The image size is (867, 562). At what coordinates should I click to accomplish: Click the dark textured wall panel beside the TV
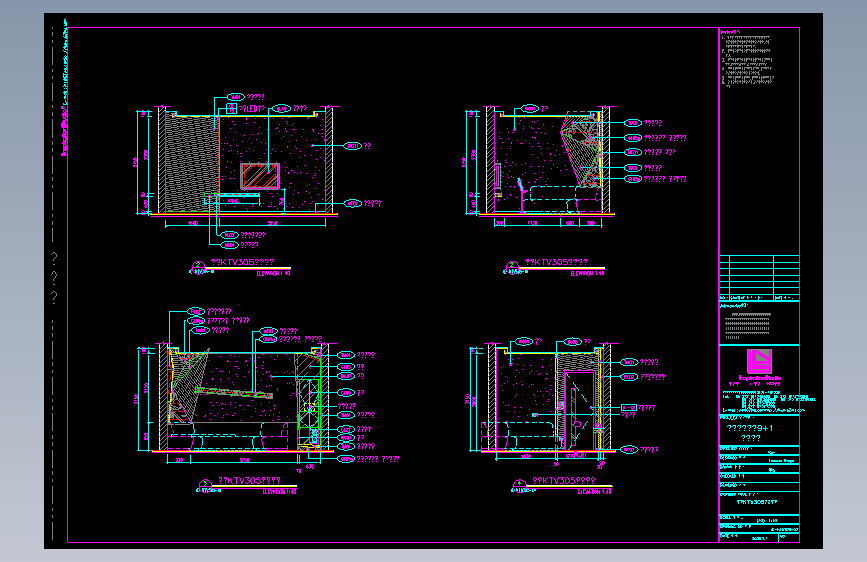[x=192, y=164]
